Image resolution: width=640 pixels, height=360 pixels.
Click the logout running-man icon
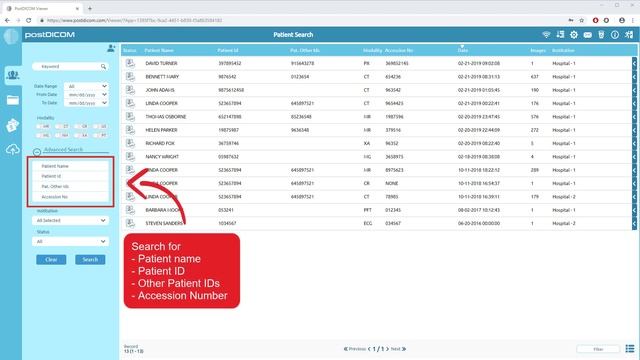pyautogui.click(x=629, y=35)
